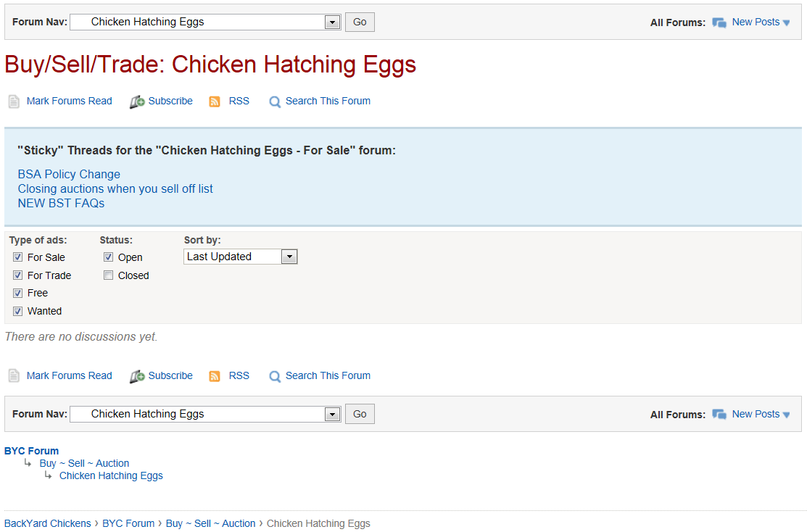Click the top New Posts speech bubbles icon
The image size is (807, 532).
(719, 22)
